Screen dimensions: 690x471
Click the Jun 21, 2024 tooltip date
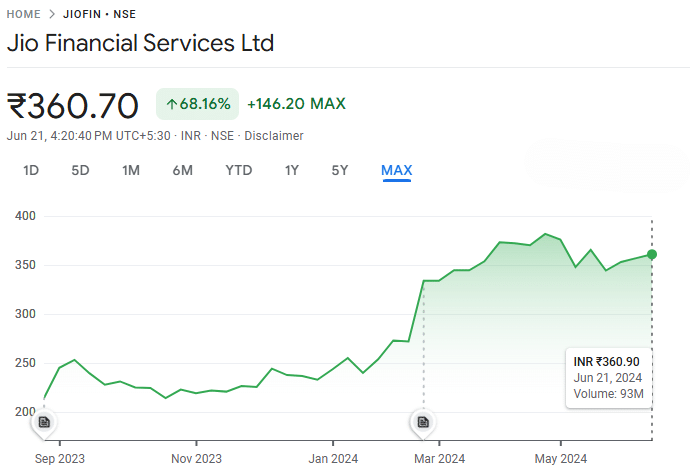click(x=608, y=378)
